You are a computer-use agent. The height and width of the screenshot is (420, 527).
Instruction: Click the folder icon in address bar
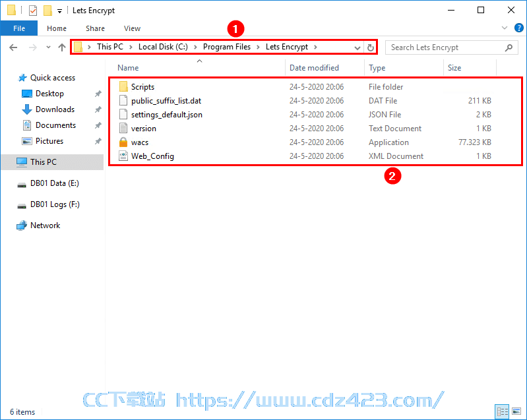click(78, 47)
